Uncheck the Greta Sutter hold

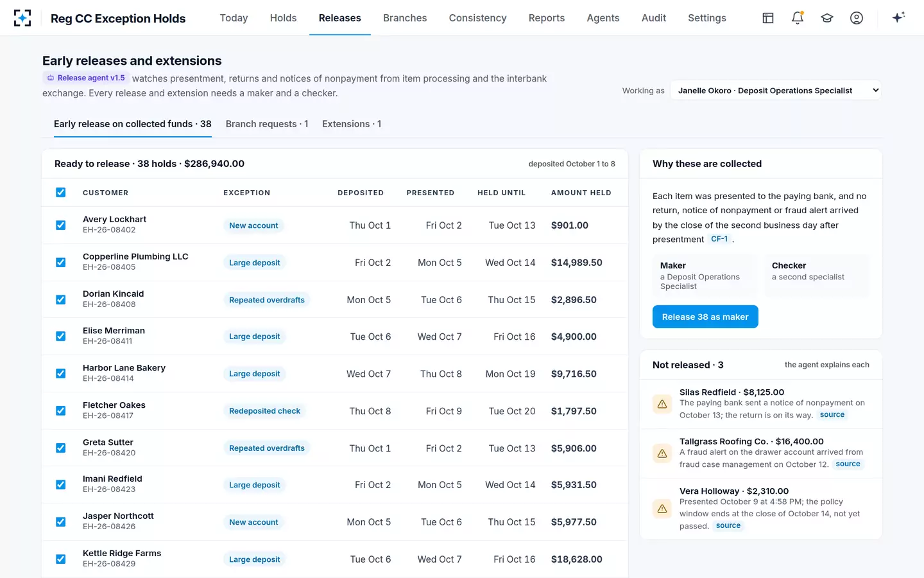(61, 448)
